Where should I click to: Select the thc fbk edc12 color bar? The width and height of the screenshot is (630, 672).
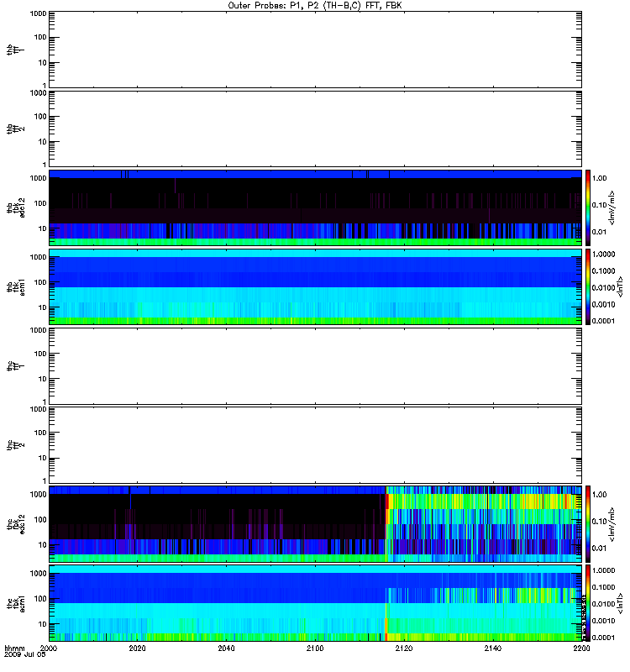588,524
